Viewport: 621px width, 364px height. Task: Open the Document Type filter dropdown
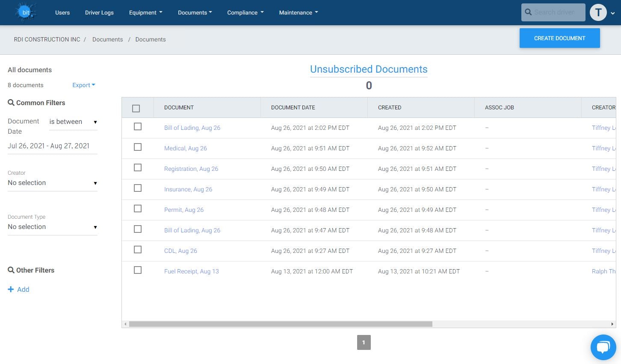(x=53, y=227)
